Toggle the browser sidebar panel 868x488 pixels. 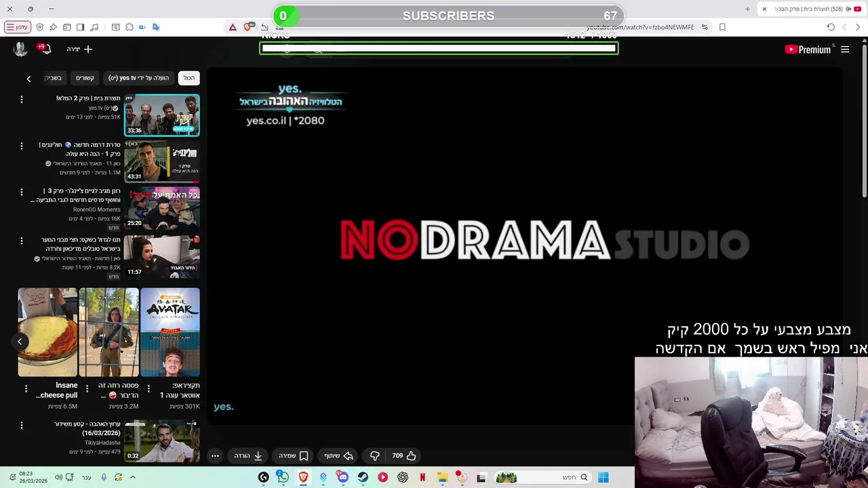point(80,27)
